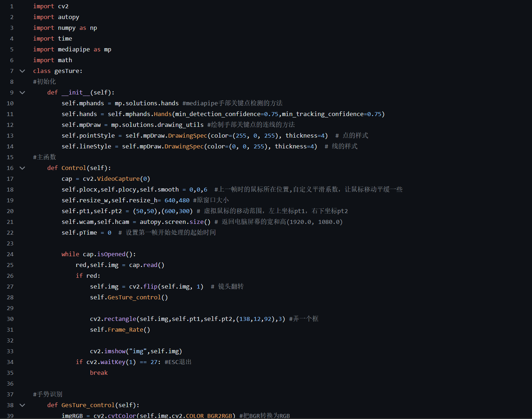Click '640' value on line 19
The width and height of the screenshot is (532, 419).
(170, 200)
